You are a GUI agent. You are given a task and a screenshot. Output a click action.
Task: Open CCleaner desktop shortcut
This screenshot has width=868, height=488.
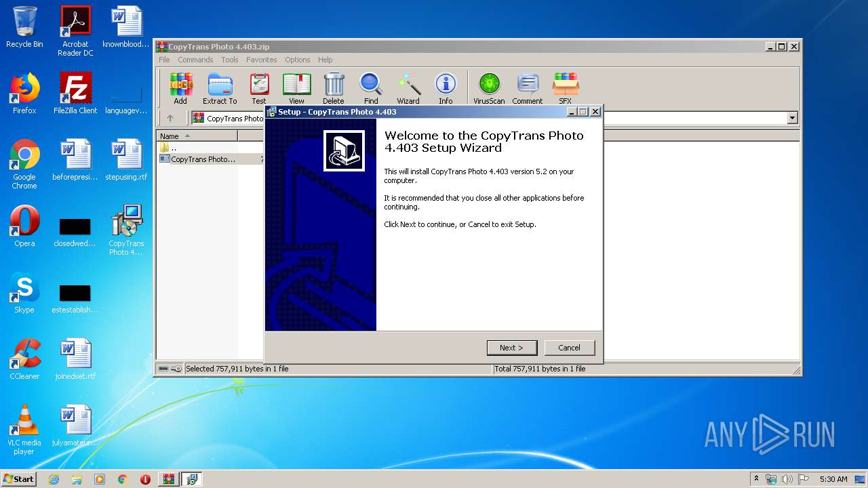point(24,359)
